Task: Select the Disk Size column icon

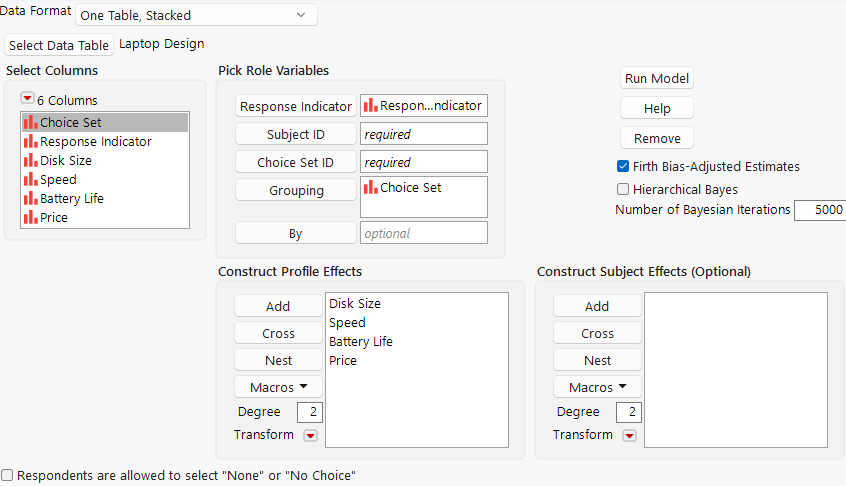Action: point(30,161)
